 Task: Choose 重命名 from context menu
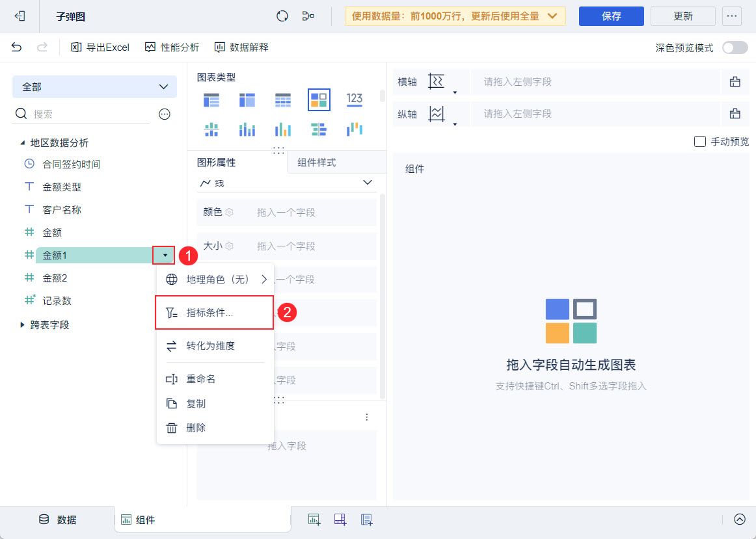click(x=215, y=379)
